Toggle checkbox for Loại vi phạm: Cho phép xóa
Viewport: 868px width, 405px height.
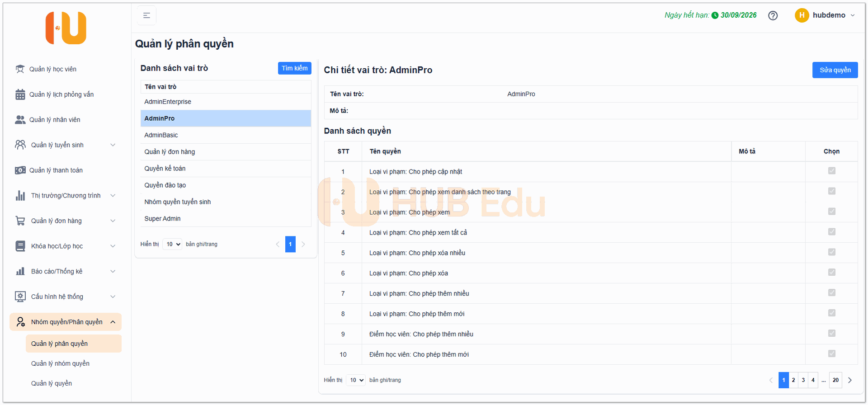pyautogui.click(x=831, y=273)
